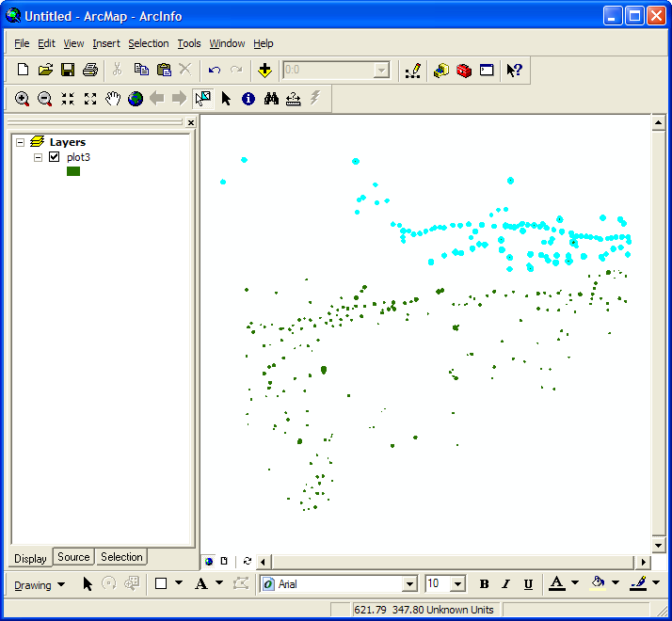Expand the text tool dropdown arrow

click(219, 582)
